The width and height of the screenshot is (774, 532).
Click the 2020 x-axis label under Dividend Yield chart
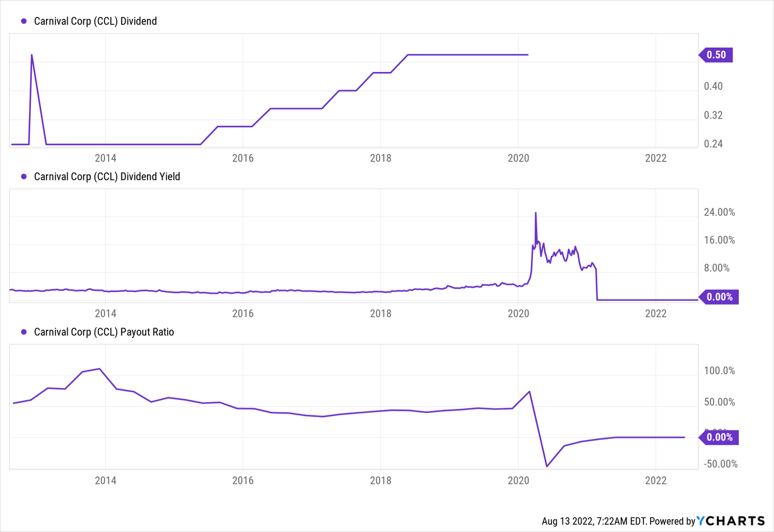coord(518,313)
